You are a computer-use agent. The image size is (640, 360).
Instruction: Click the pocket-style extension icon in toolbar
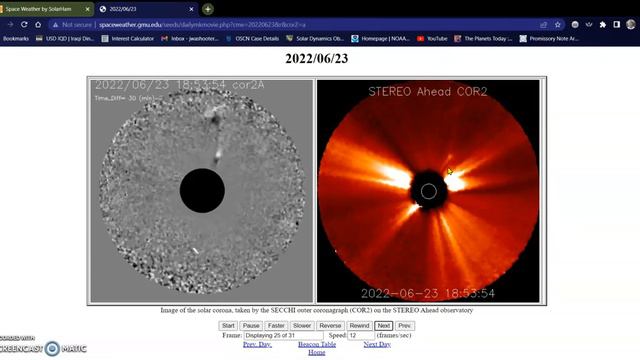tap(589, 24)
